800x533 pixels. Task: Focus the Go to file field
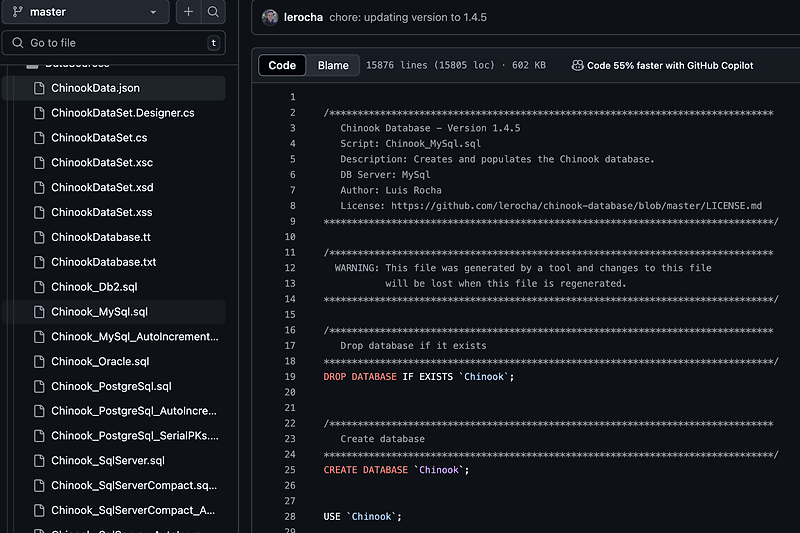[x=114, y=43]
